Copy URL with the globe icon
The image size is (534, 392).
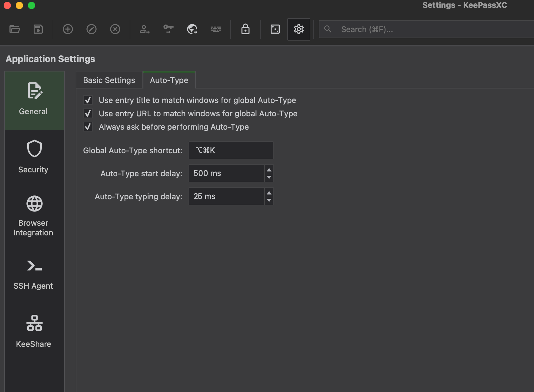pos(192,29)
